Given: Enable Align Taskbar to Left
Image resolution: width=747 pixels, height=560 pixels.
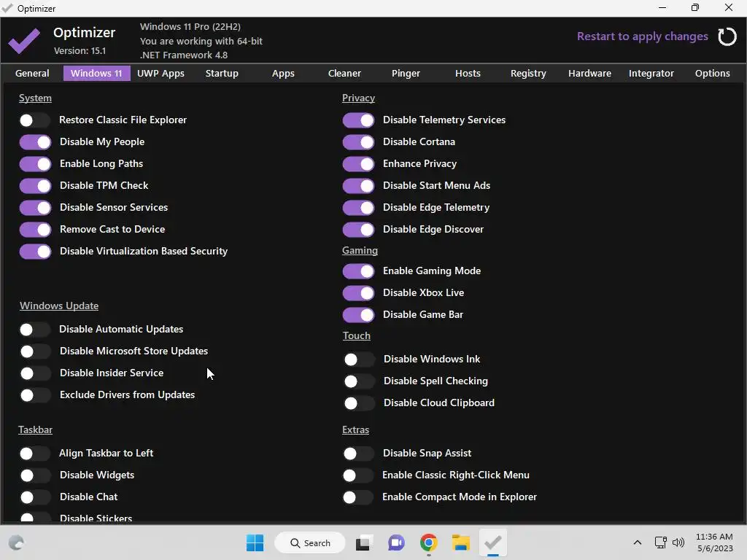Looking at the screenshot, I should tap(34, 454).
